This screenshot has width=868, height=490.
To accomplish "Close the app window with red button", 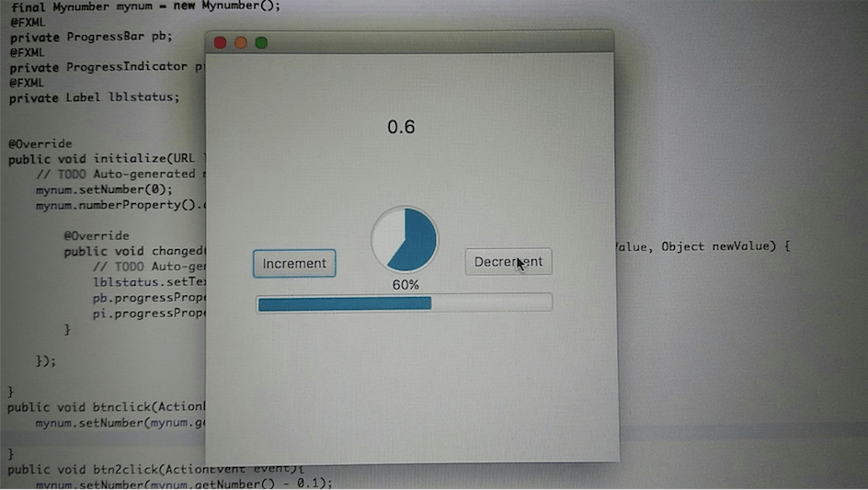I will pos(221,42).
